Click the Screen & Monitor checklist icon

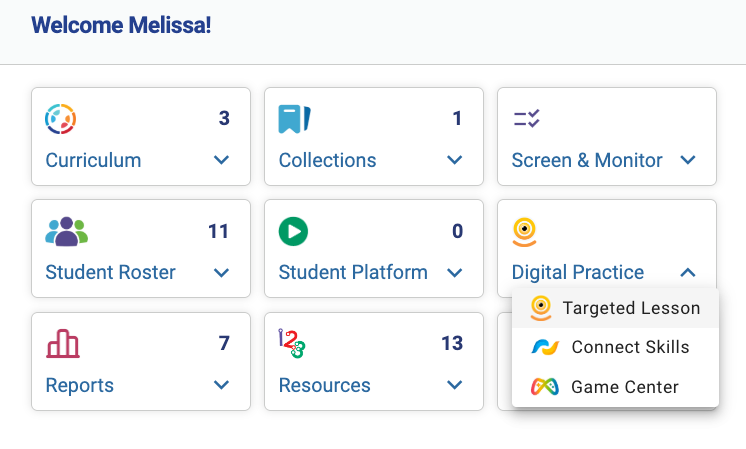[527, 118]
